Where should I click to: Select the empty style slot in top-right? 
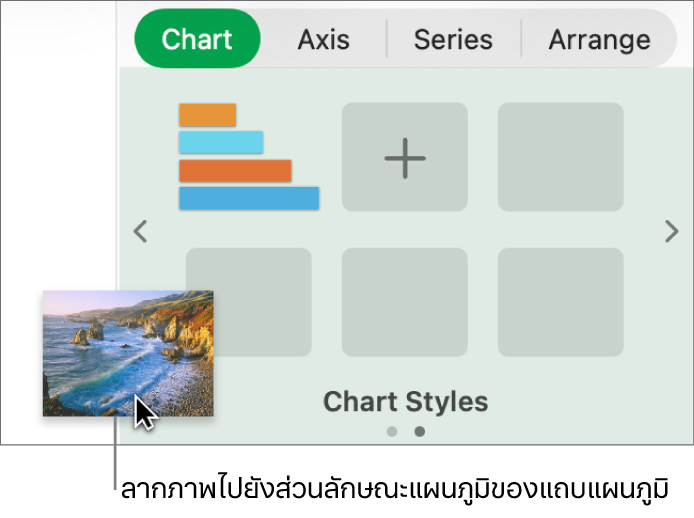tap(561, 158)
